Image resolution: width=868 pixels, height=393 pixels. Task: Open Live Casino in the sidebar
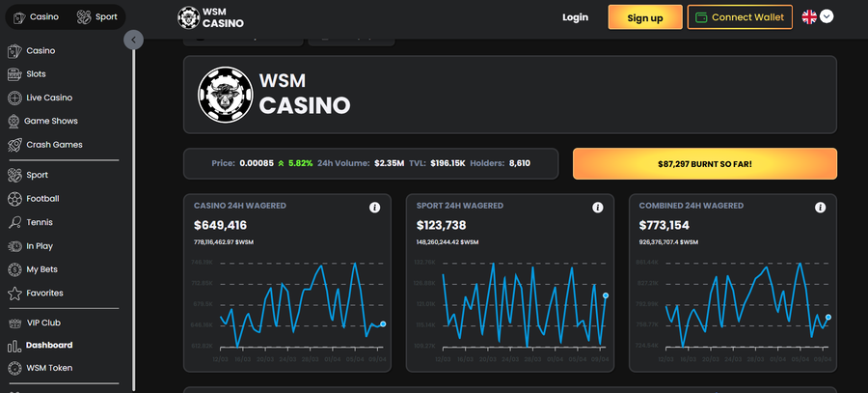[49, 98]
